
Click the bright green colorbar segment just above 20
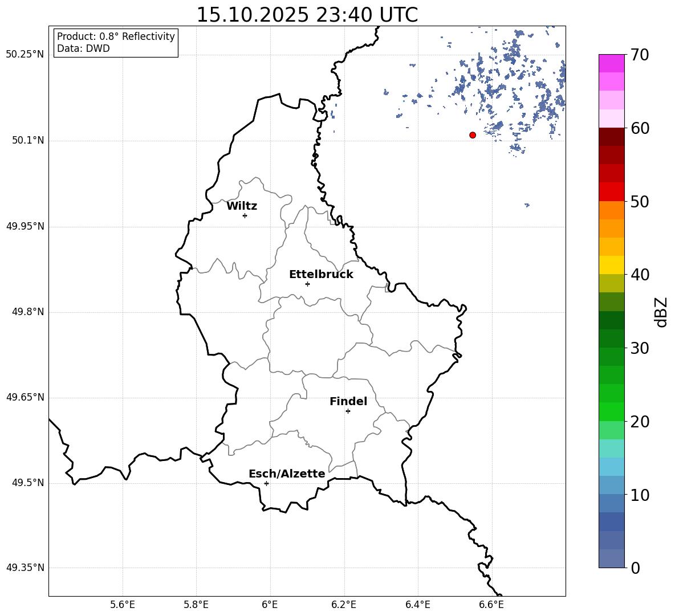pos(611,412)
